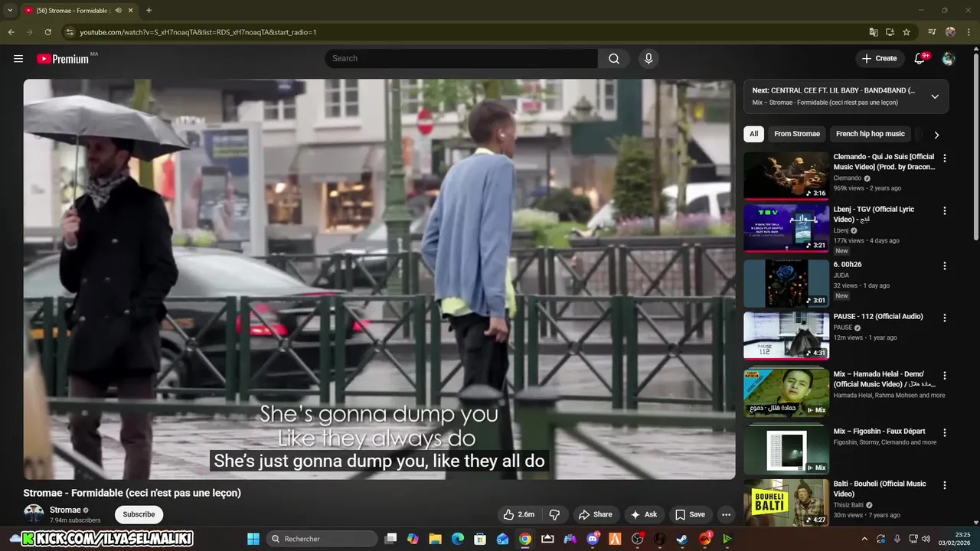
Task: Open the Hamada Helal mix thumbnail
Action: point(786,393)
